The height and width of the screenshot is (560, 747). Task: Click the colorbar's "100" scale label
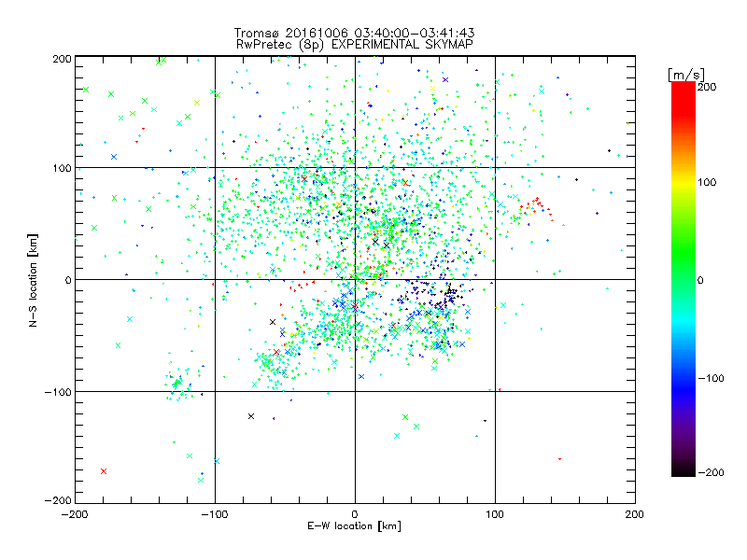(x=707, y=182)
